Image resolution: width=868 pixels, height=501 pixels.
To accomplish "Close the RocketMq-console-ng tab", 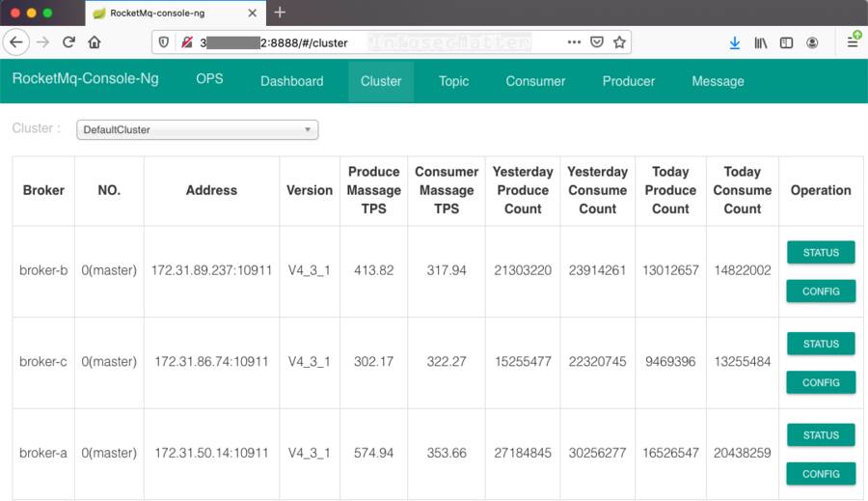I will [253, 13].
